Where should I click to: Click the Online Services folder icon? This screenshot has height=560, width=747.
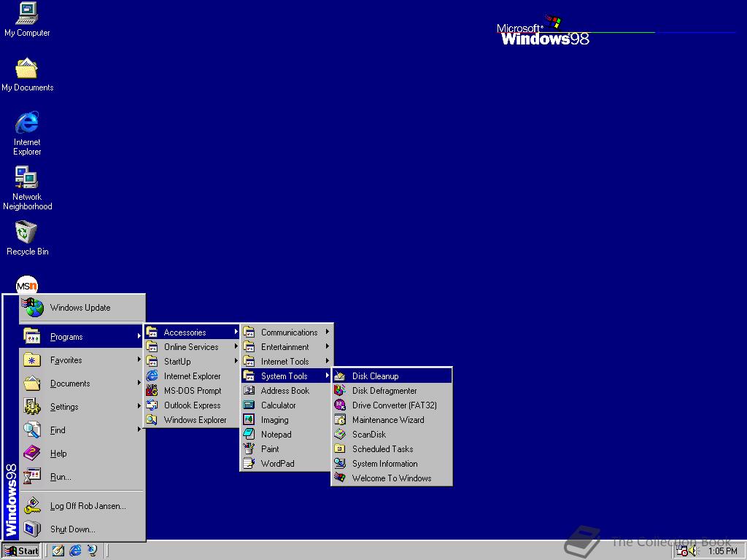(152, 346)
